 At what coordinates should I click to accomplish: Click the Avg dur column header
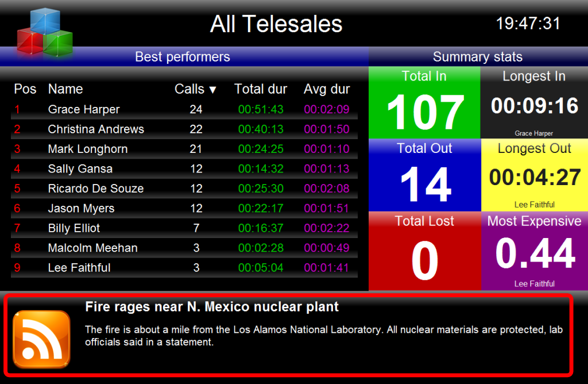327,89
